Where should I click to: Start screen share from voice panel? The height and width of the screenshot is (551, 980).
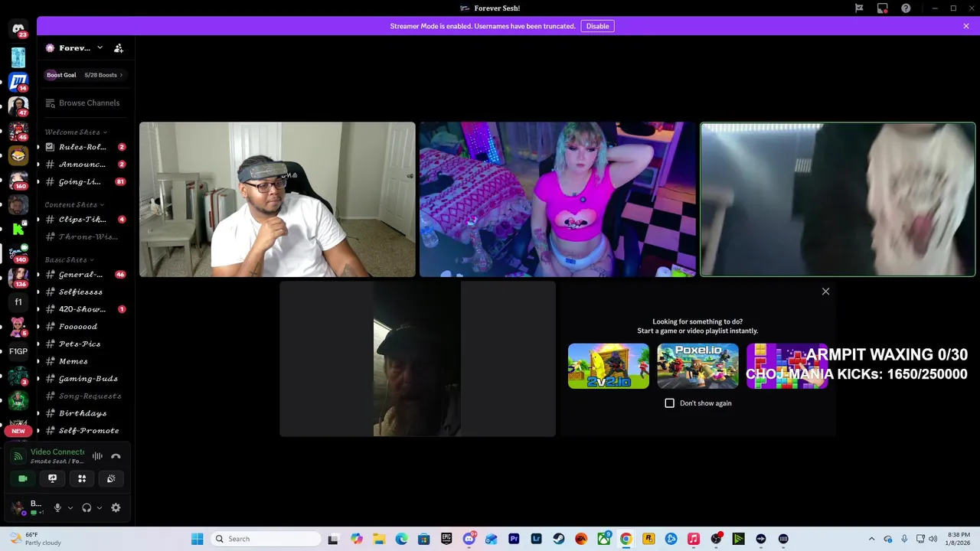pyautogui.click(x=52, y=478)
